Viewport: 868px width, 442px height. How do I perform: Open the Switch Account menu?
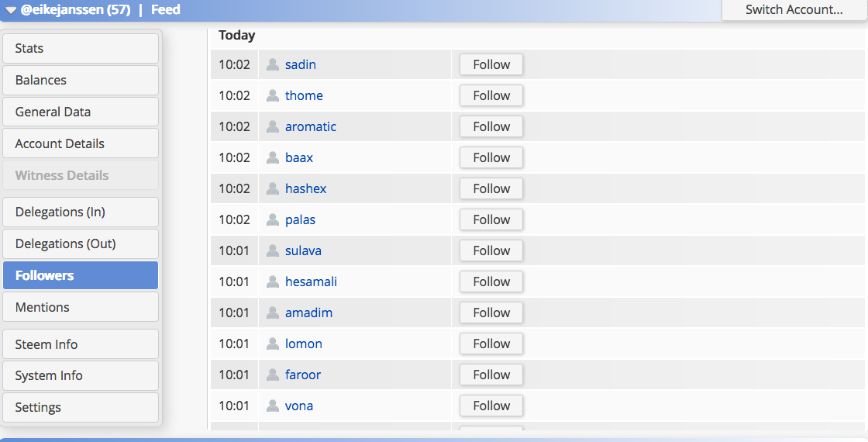(794, 10)
